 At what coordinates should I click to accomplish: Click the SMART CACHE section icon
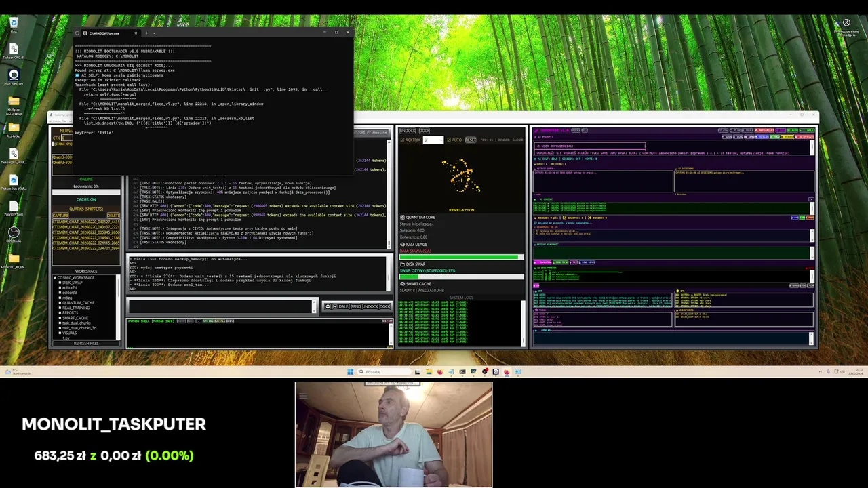[403, 284]
